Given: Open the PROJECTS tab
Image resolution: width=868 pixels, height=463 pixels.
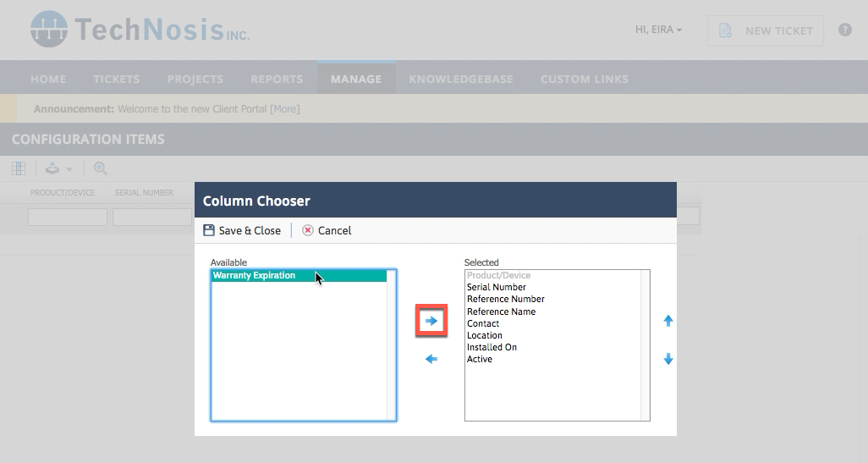Looking at the screenshot, I should point(195,79).
